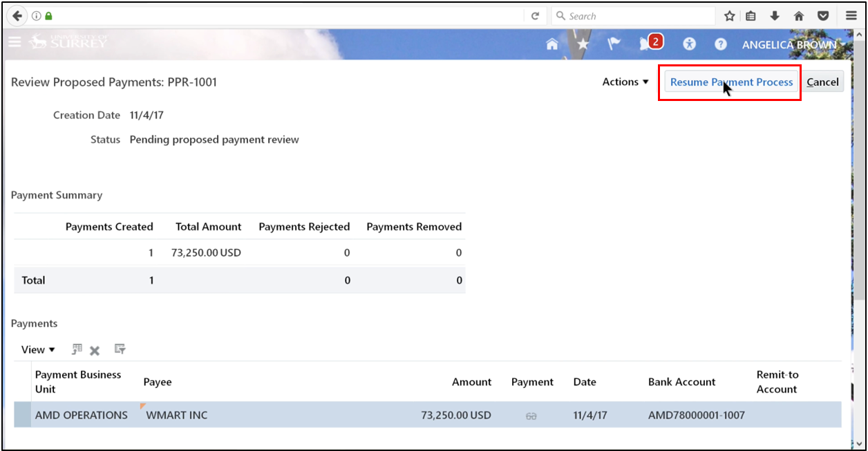Screen dimensions: 868x451
Task: Reload the page with the refresh icon
Action: (x=535, y=15)
